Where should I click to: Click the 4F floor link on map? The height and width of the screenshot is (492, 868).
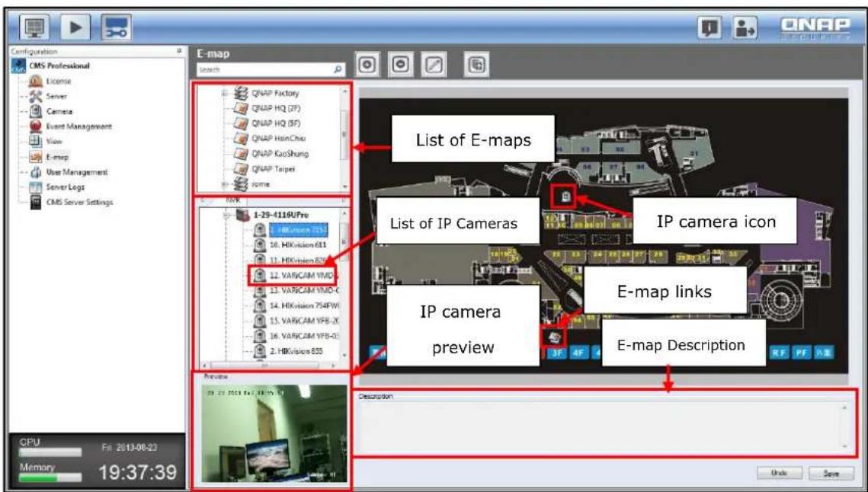click(x=578, y=353)
